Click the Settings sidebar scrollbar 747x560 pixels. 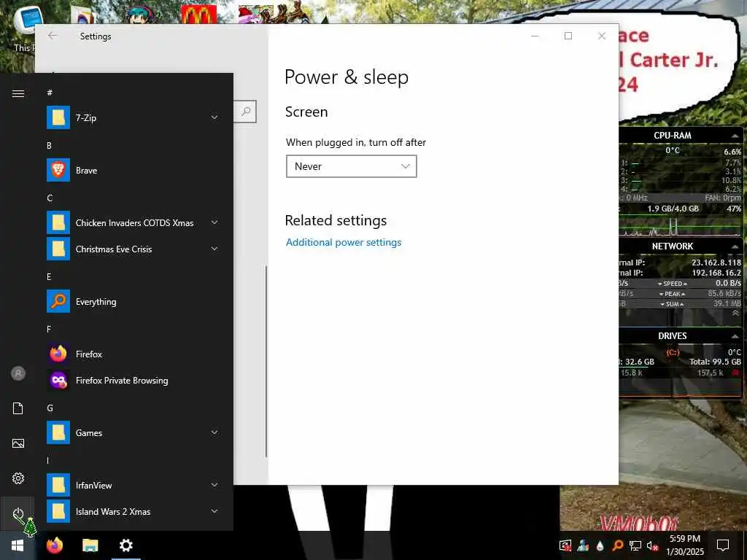tap(266, 362)
